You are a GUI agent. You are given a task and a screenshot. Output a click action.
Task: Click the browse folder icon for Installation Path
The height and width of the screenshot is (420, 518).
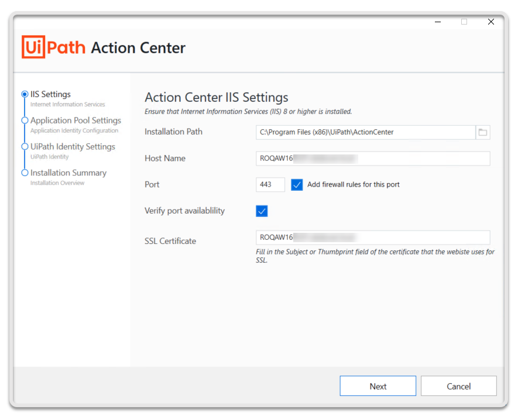point(483,132)
